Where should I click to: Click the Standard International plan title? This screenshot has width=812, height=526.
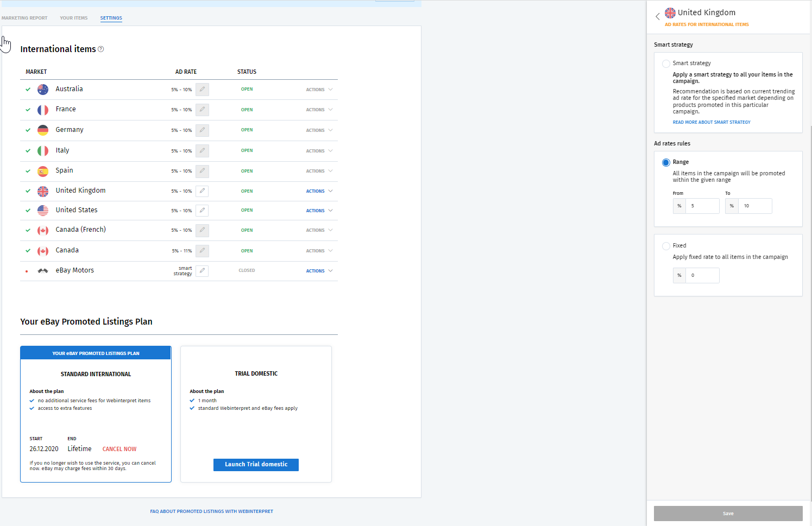pyautogui.click(x=96, y=374)
